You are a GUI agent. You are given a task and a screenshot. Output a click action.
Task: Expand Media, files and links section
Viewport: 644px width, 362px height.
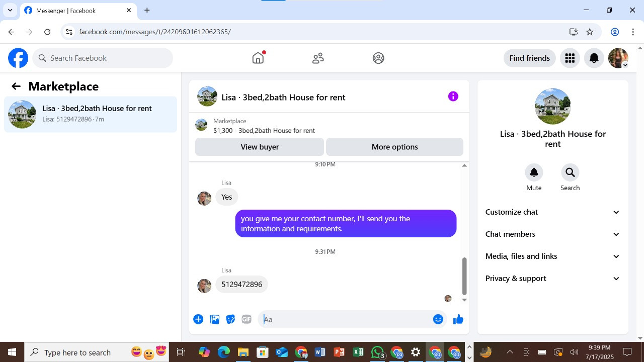coord(552,256)
